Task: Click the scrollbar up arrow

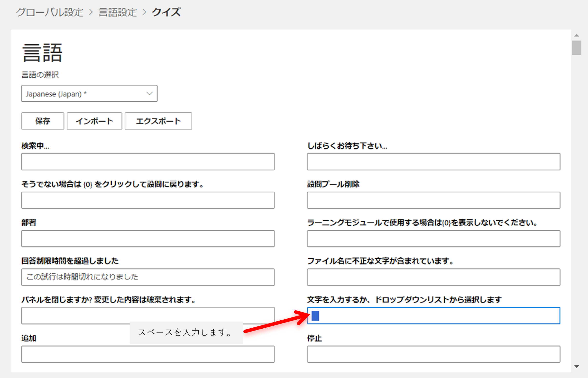Action: click(x=577, y=36)
